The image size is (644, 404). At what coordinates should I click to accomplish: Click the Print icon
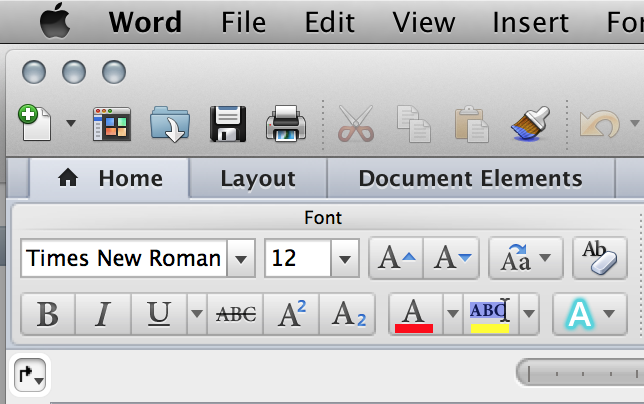coord(286,123)
